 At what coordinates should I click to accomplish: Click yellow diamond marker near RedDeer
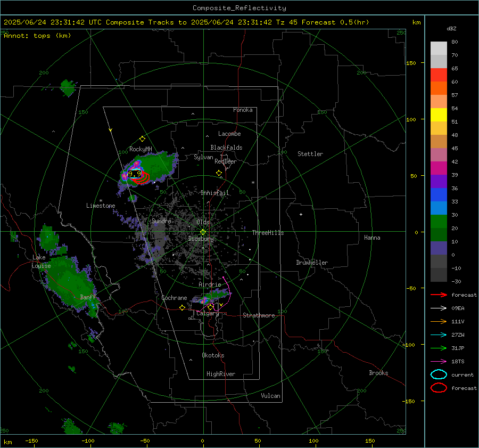219,173
